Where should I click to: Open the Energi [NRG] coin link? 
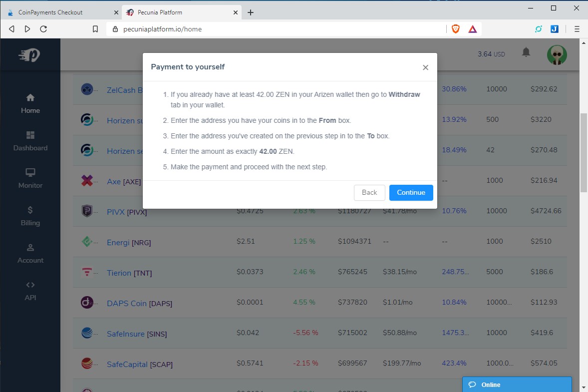pyautogui.click(x=129, y=242)
